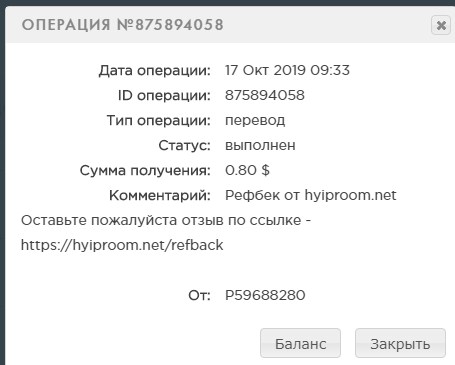This screenshot has height=365, width=455.
Task: Select the received amount 0.80 $
Action: [x=247, y=170]
